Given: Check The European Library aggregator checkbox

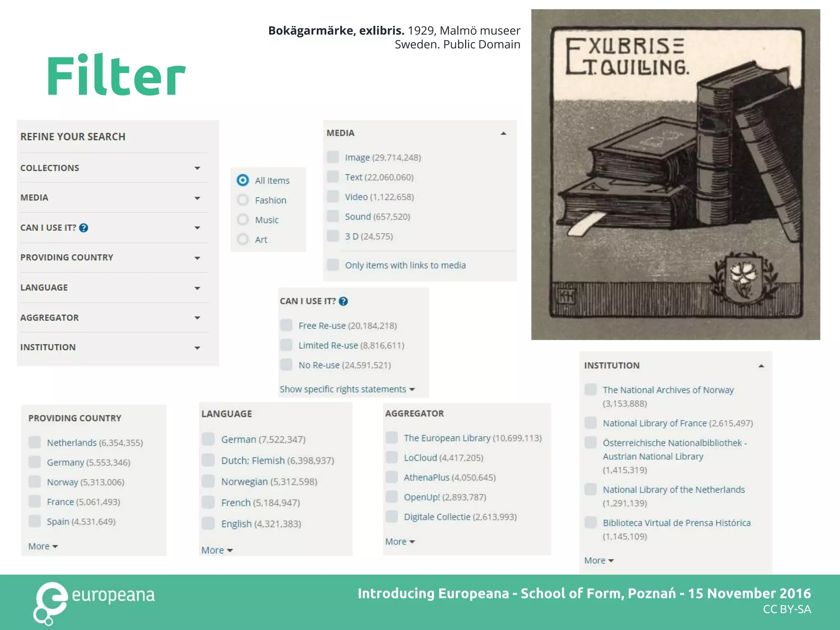Looking at the screenshot, I should tap(392, 438).
